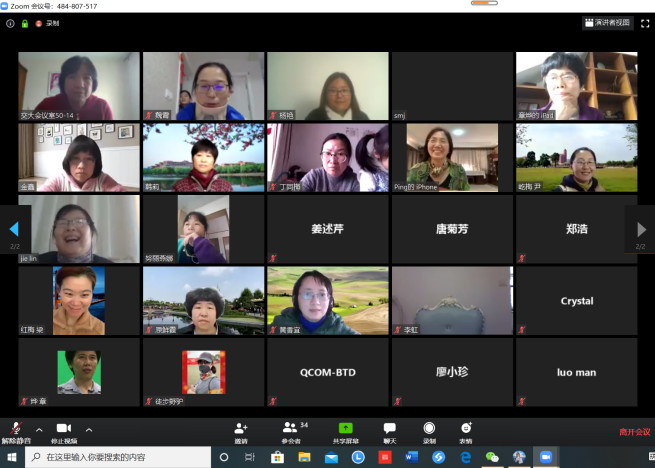Stop video with the camera icon
The width and height of the screenshot is (655, 468).
click(63, 428)
